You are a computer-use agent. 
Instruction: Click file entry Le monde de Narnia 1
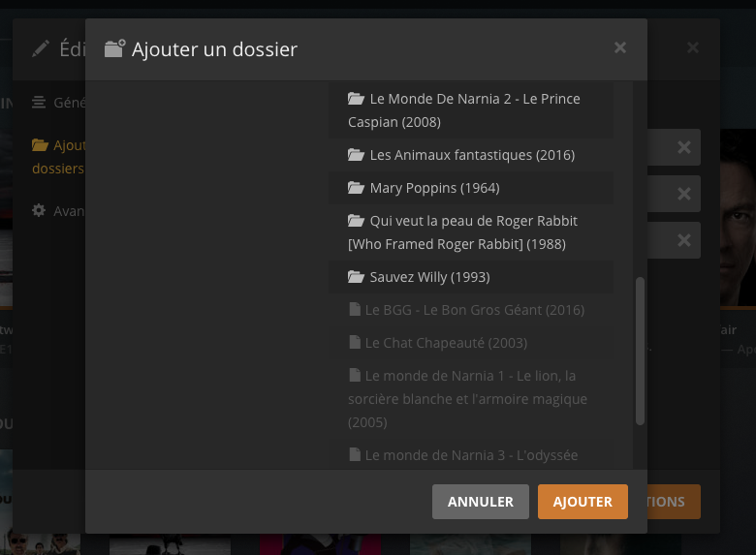pyautogui.click(x=471, y=399)
